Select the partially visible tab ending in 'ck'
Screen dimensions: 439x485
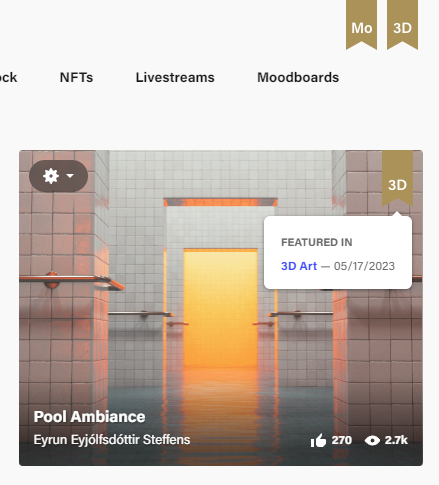[x=8, y=77]
